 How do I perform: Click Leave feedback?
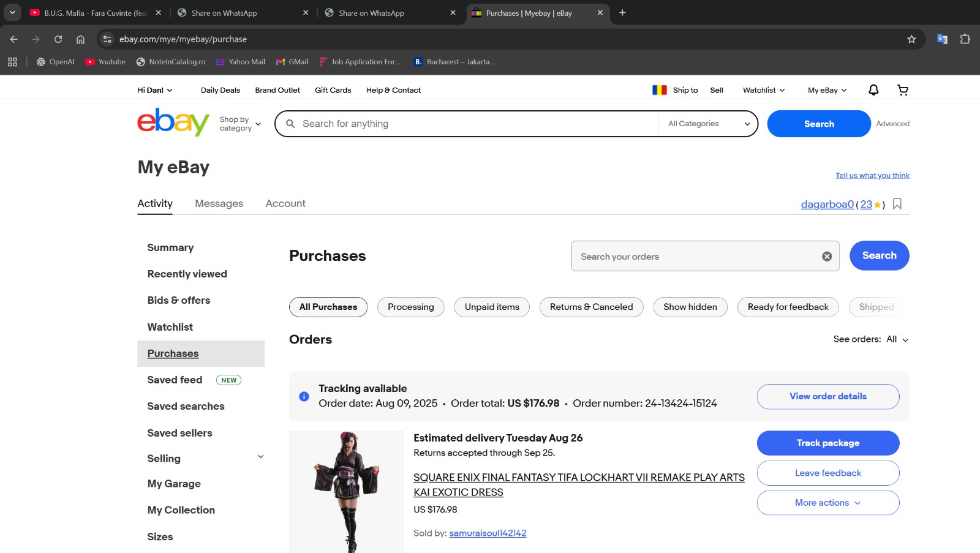828,473
